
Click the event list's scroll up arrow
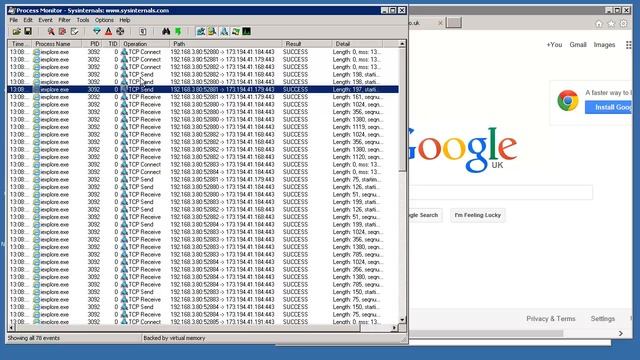tap(402, 44)
